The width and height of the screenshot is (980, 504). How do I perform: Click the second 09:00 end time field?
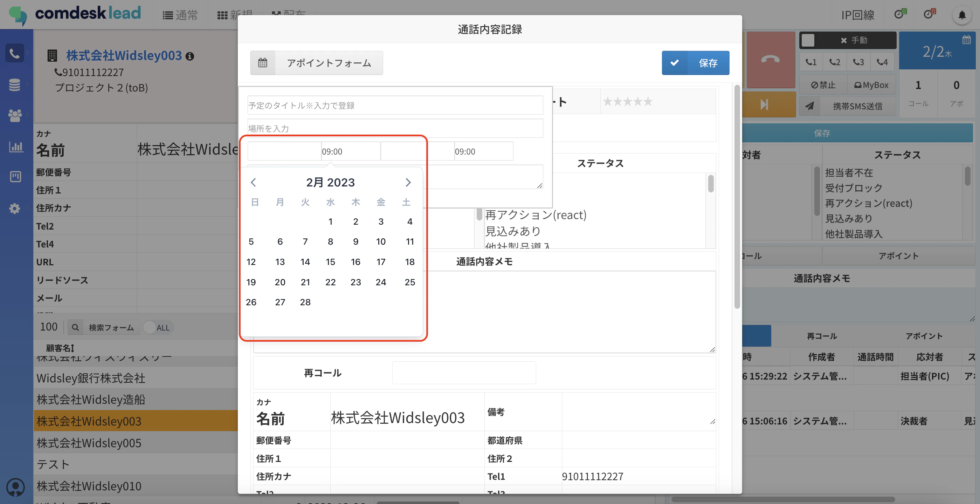[484, 151]
